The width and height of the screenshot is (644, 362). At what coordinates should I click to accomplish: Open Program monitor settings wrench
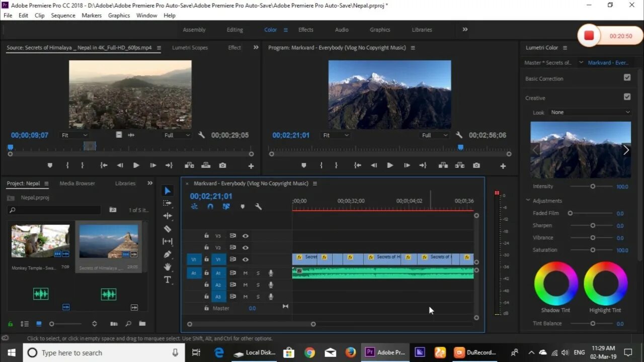(x=459, y=135)
